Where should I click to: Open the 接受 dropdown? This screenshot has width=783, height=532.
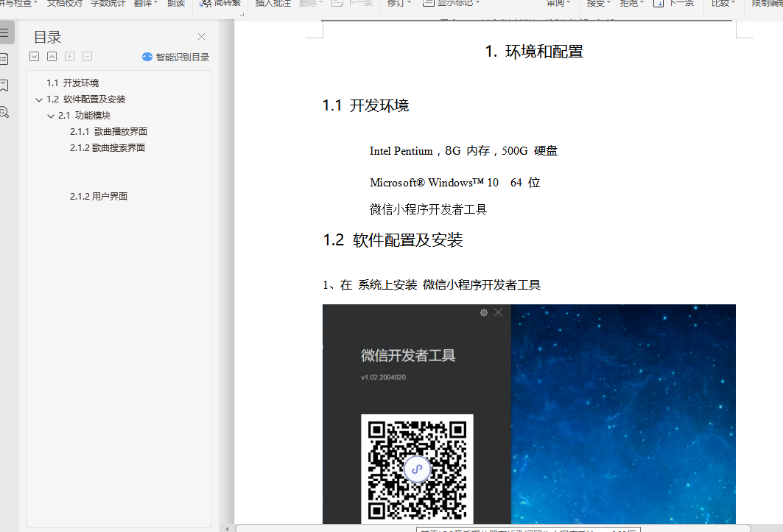point(599,3)
